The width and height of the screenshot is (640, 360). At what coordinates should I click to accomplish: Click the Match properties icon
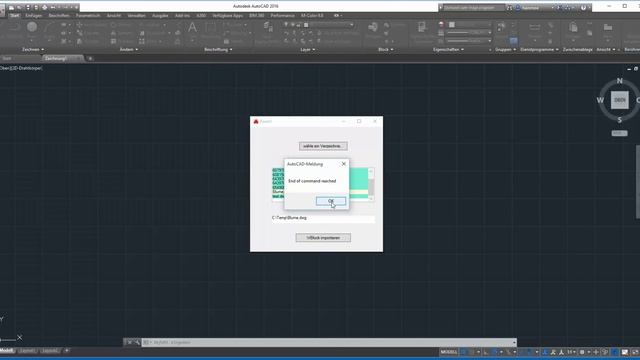422,27
